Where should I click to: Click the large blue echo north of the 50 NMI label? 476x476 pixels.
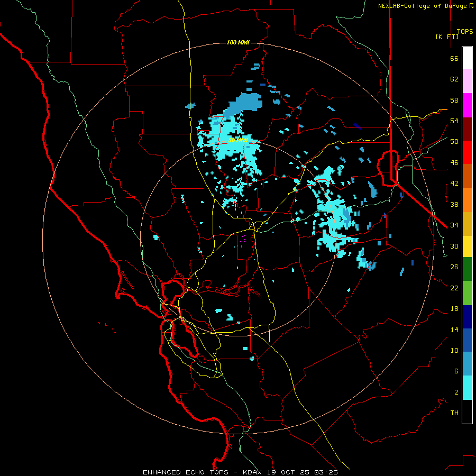244,104
